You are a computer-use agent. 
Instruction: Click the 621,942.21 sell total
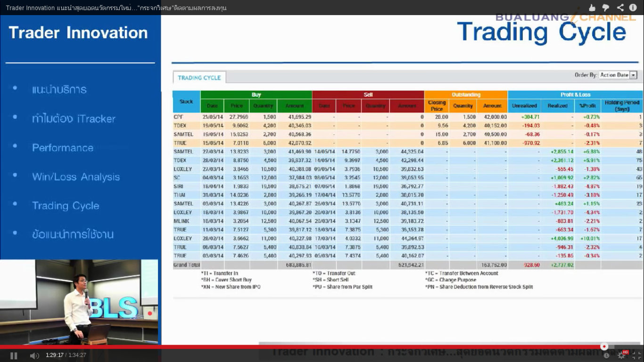[410, 265]
